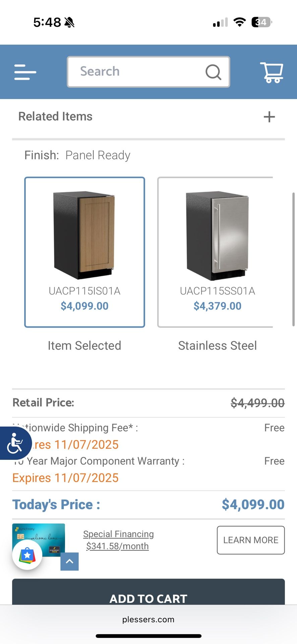Click the LEARN MORE button
Image resolution: width=297 pixels, height=644 pixels.
[x=250, y=540]
